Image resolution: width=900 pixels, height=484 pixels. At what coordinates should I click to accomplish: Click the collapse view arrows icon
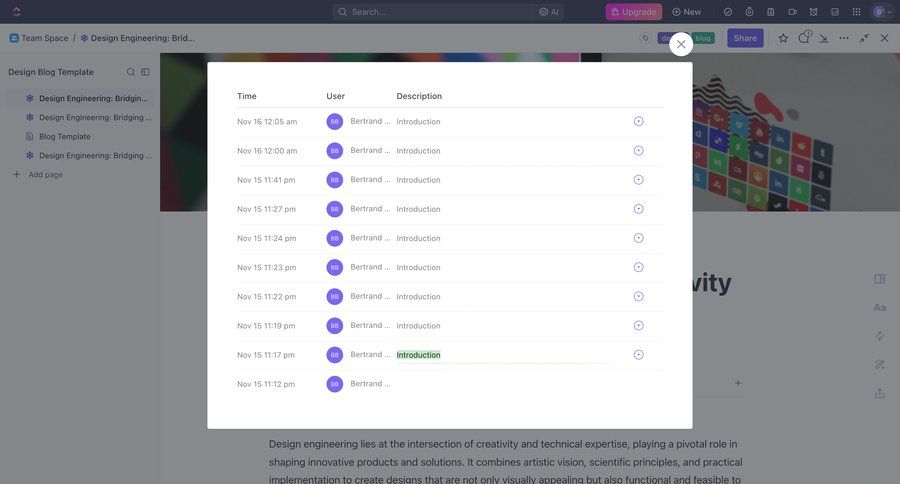click(x=864, y=38)
